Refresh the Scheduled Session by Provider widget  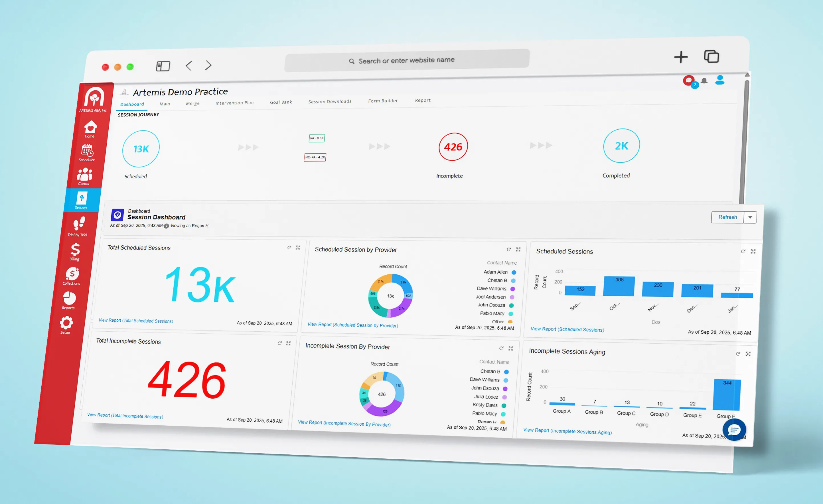509,249
